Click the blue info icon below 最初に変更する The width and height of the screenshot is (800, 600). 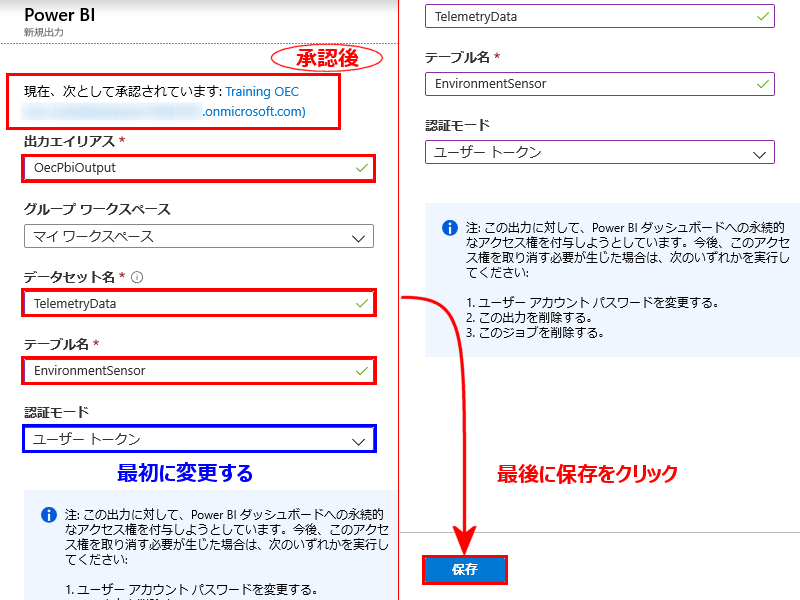tap(48, 515)
